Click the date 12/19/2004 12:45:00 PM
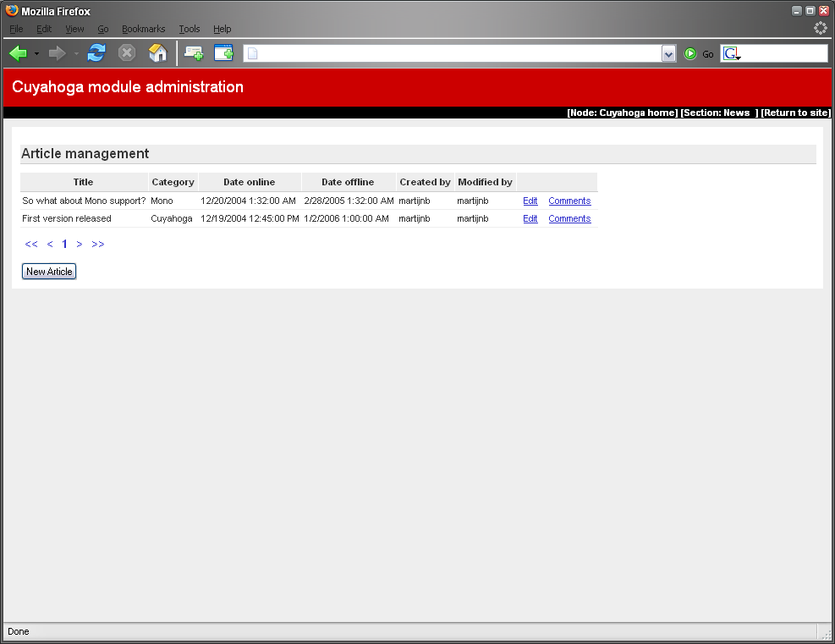Screen dimensions: 835x644 250,218
